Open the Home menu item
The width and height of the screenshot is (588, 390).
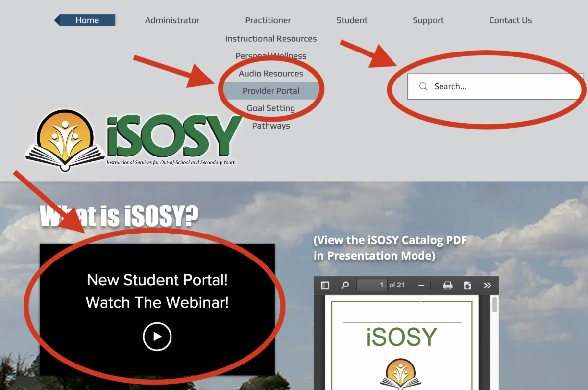(x=87, y=20)
